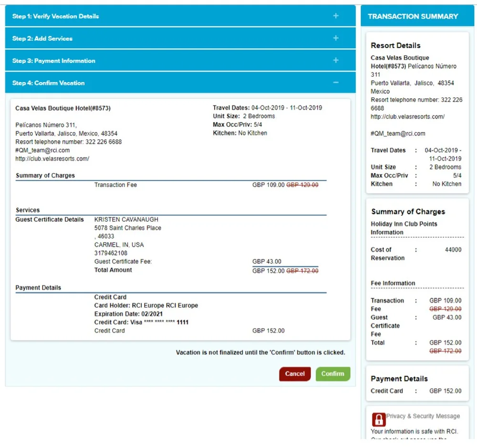Click Card Holder: RCI Europe RCI Europe

146,305
